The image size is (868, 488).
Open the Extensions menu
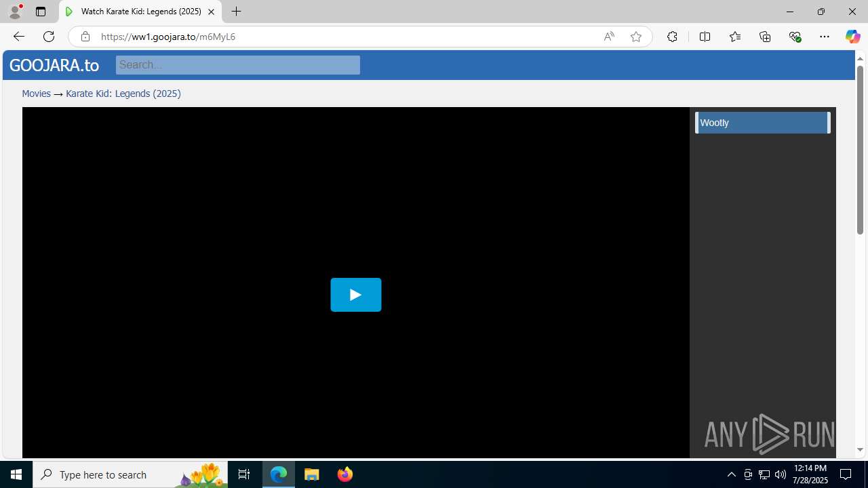pos(672,37)
